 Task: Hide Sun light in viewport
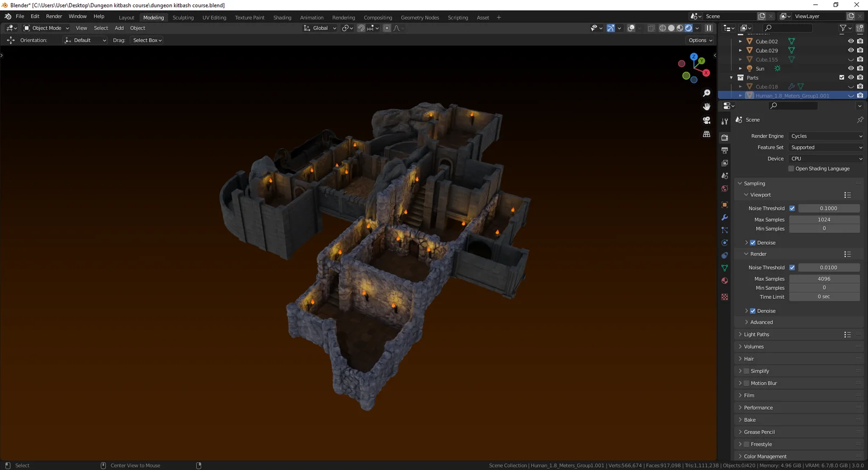pyautogui.click(x=851, y=68)
